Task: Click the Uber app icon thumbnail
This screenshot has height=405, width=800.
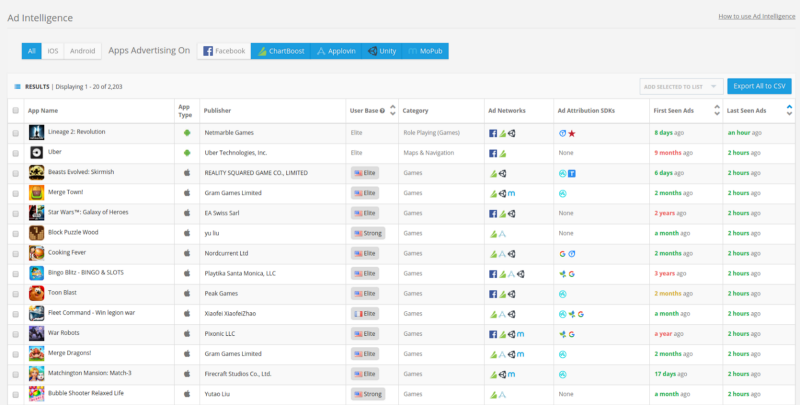Action: point(36,153)
